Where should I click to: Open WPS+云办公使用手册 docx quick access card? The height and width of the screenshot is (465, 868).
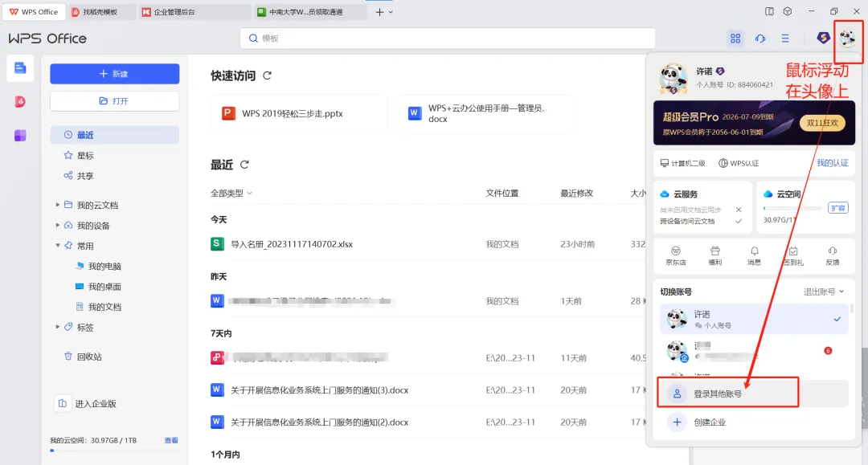485,113
